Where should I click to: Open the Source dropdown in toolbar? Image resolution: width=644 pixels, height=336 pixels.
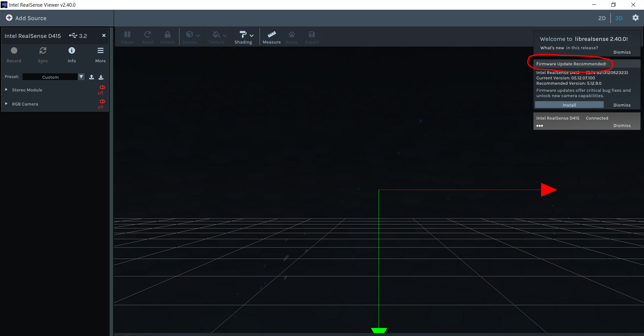[x=192, y=37]
